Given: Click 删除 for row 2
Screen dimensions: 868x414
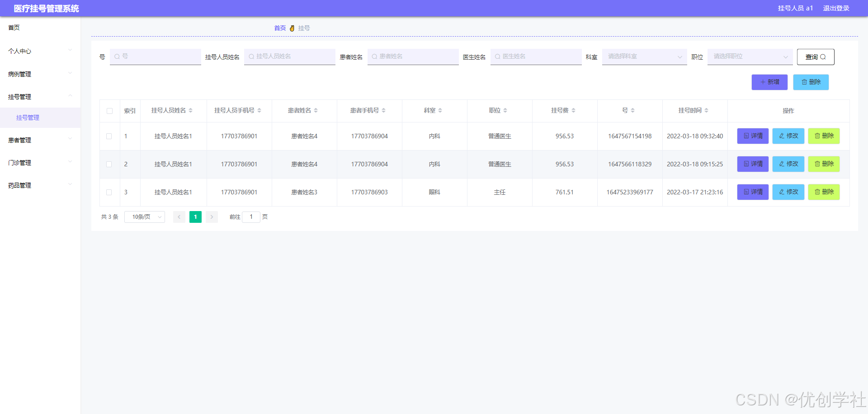Looking at the screenshot, I should [824, 164].
